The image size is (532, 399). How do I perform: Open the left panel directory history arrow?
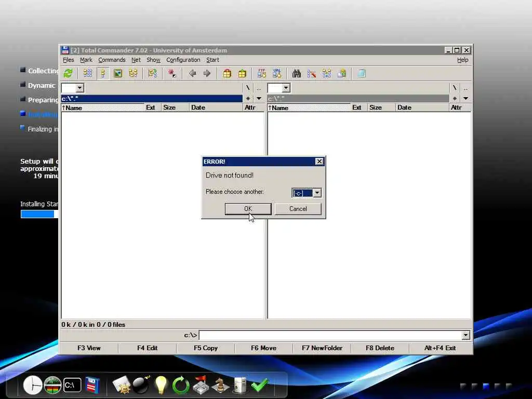click(x=259, y=98)
